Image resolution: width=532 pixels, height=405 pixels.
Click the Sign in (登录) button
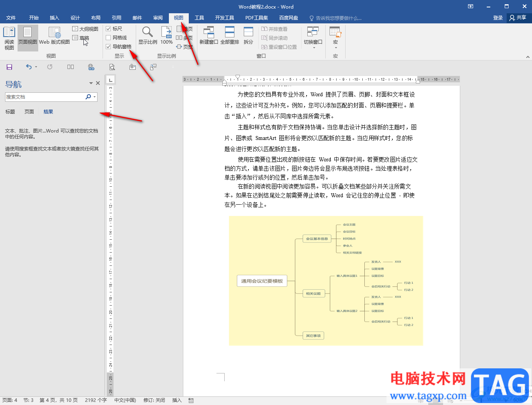[498, 18]
